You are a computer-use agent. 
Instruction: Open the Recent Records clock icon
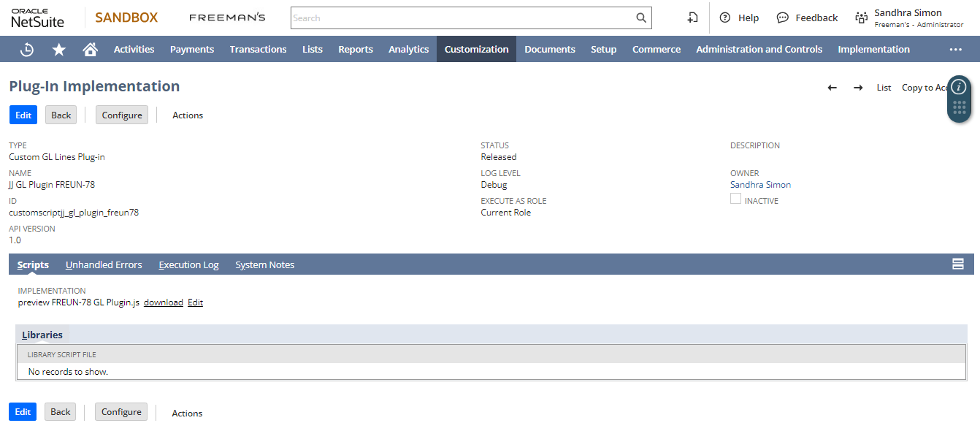[x=27, y=50]
